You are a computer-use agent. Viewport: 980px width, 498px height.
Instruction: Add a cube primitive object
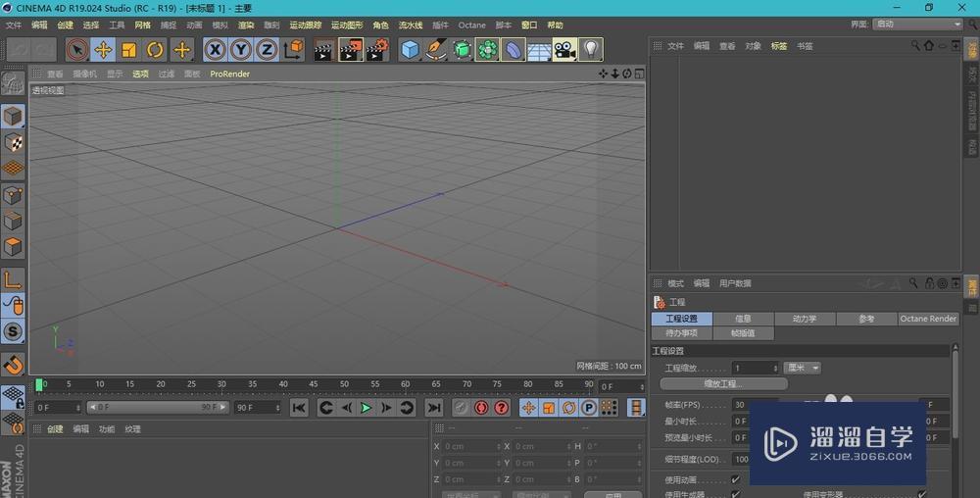click(x=410, y=49)
